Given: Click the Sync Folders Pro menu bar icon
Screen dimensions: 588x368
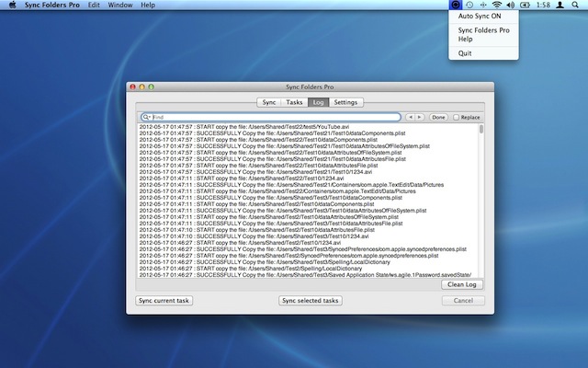Looking at the screenshot, I should point(457,6).
